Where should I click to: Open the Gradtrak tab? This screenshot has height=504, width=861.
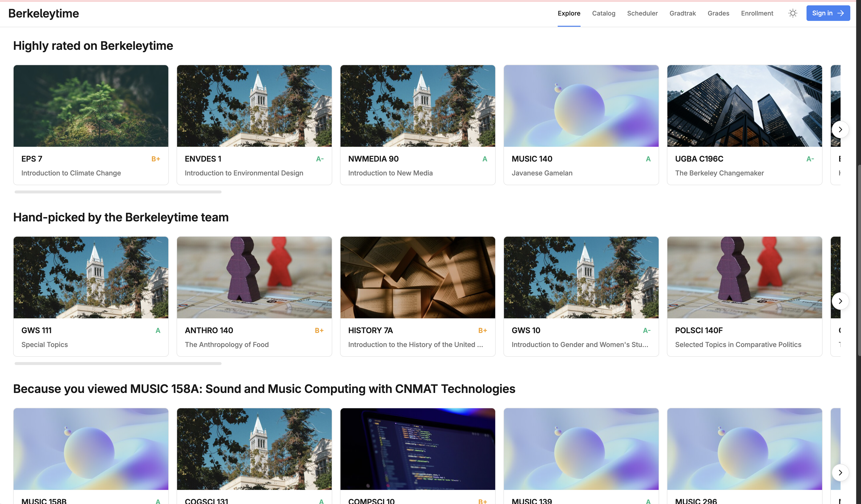point(682,13)
